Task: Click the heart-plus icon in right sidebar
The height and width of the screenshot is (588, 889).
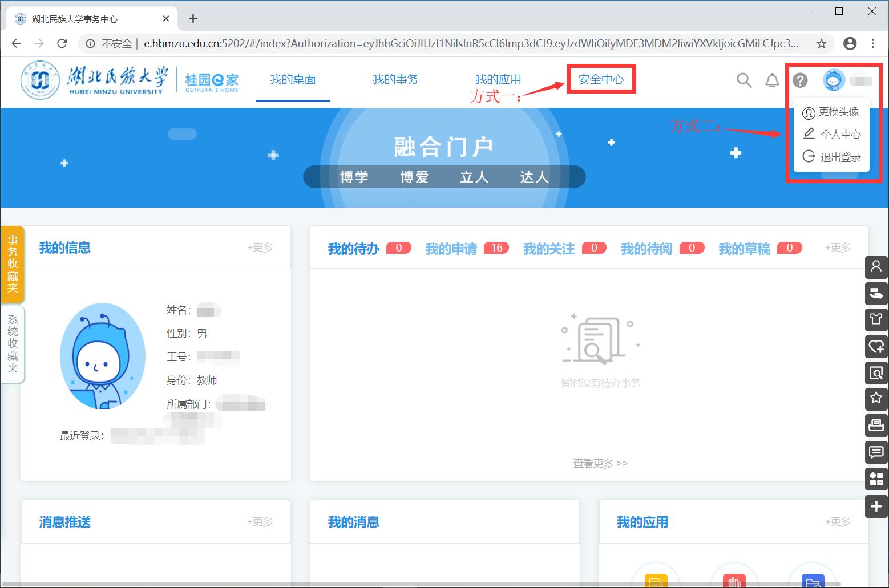Action: pos(876,346)
